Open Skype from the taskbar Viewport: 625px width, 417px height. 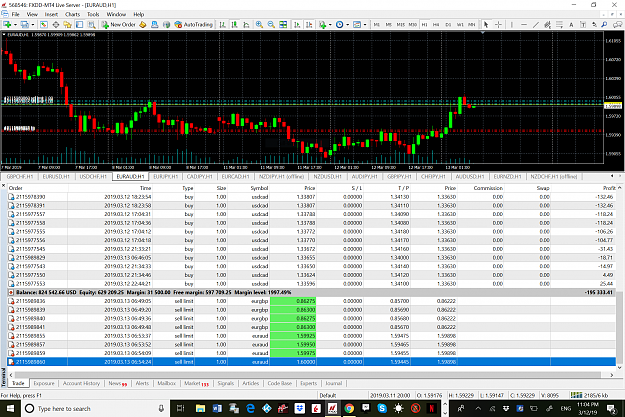[x=382, y=409]
